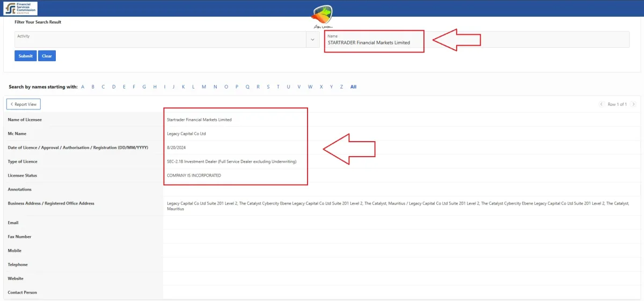Click the Name search input field

tap(477, 39)
